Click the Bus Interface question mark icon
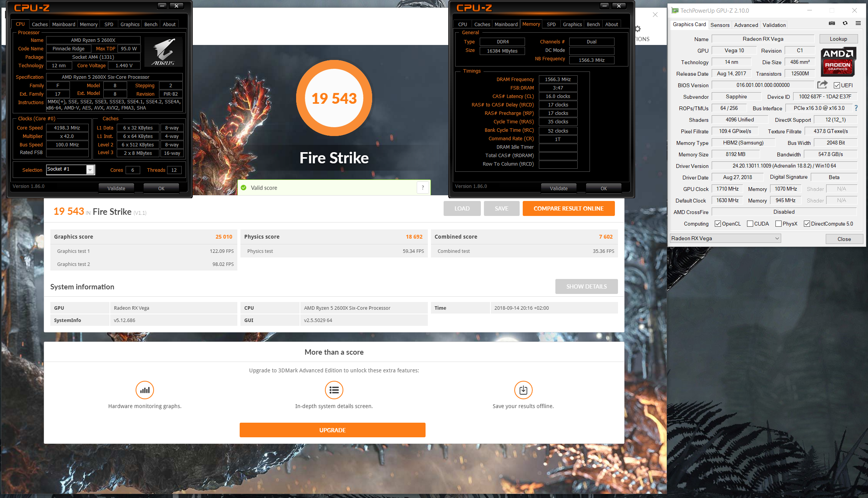 856,108
